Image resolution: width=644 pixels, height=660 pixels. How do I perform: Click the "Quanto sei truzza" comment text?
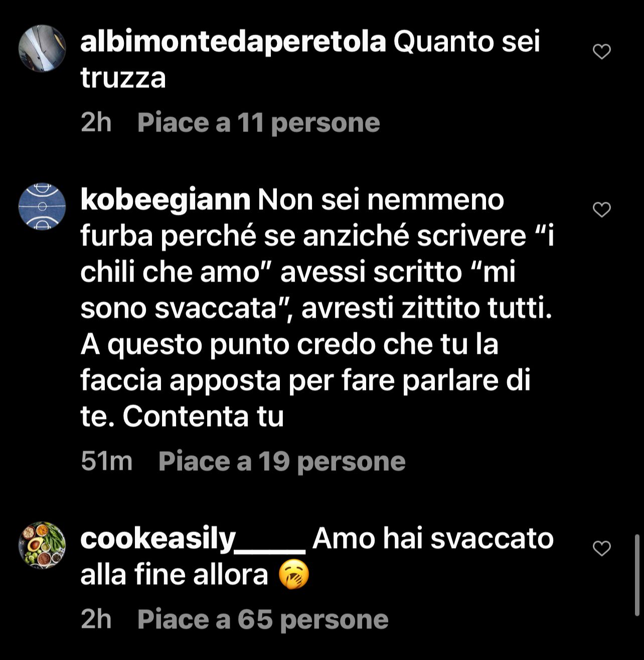tap(310, 60)
